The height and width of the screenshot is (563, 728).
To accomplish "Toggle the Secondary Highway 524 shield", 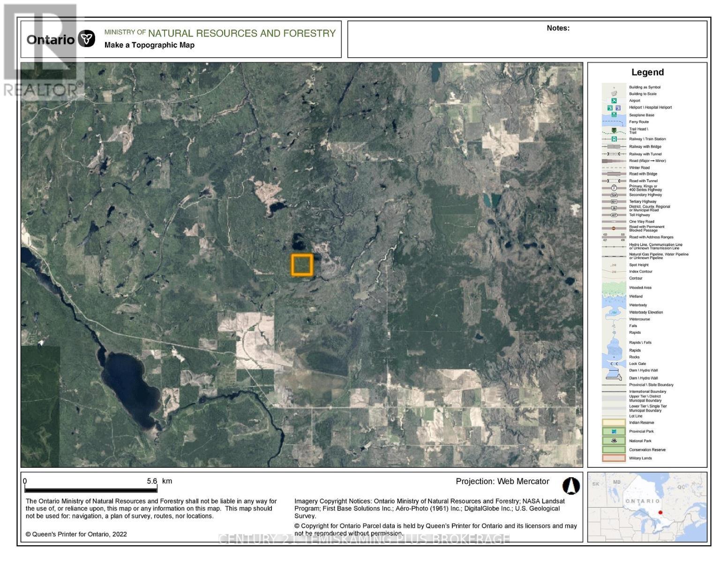I will click(615, 195).
